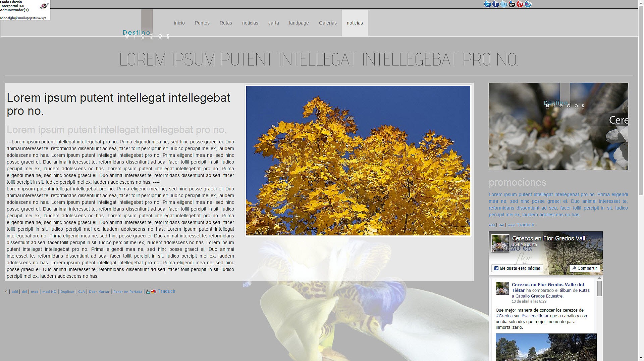The height and width of the screenshot is (361, 644).
Task: Click the grey Lorem ipsum article subtitle
Action: point(117,130)
